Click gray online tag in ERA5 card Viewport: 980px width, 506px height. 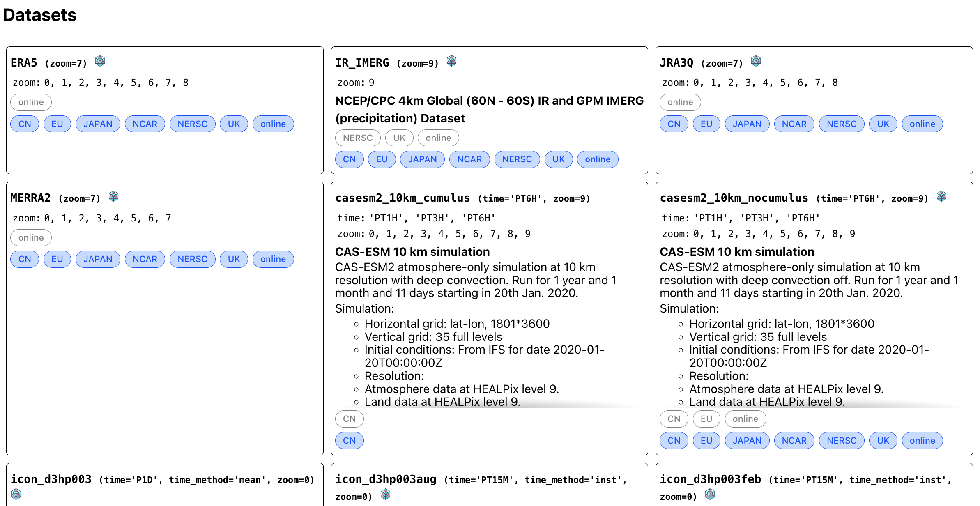point(31,102)
